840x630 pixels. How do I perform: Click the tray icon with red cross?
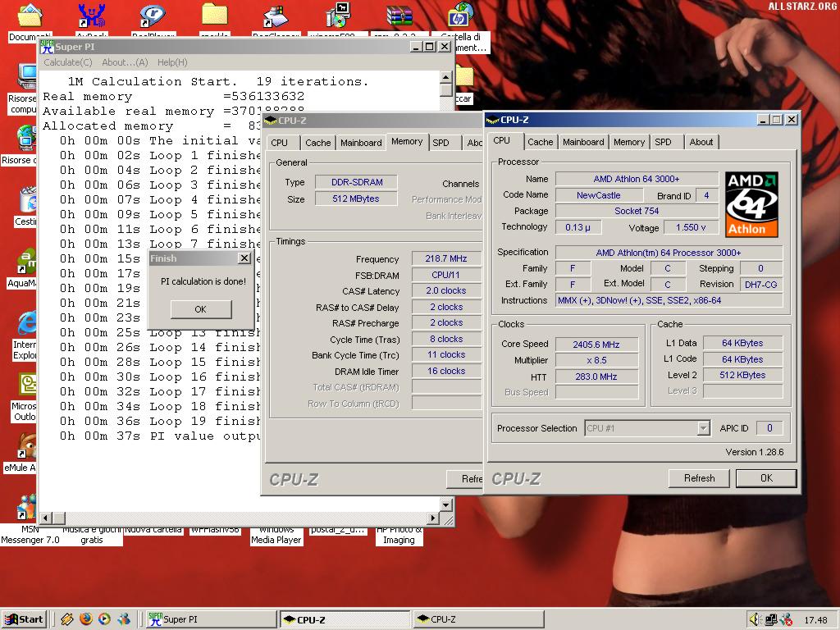786,619
